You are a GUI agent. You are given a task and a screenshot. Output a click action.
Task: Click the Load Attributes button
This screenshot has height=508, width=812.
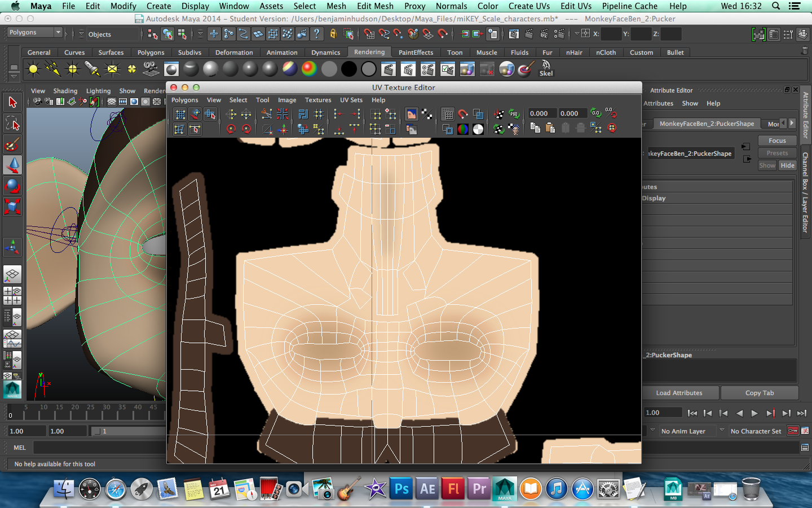click(679, 393)
